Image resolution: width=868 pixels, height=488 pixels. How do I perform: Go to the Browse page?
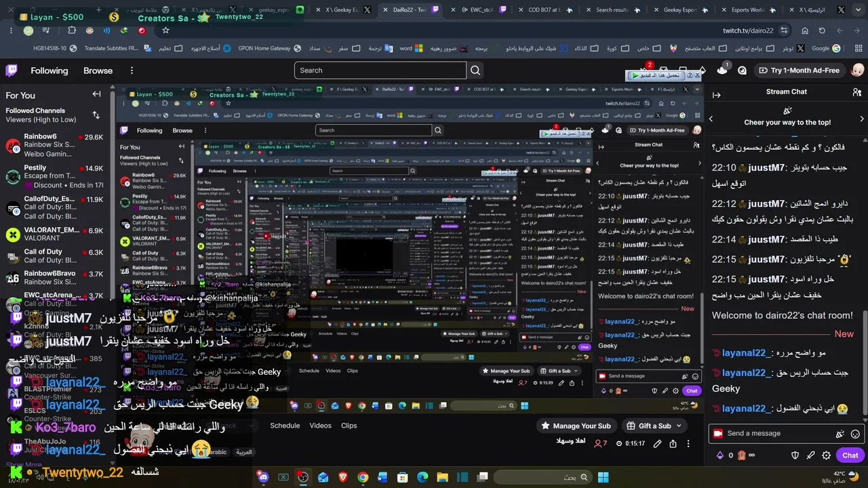tap(98, 70)
